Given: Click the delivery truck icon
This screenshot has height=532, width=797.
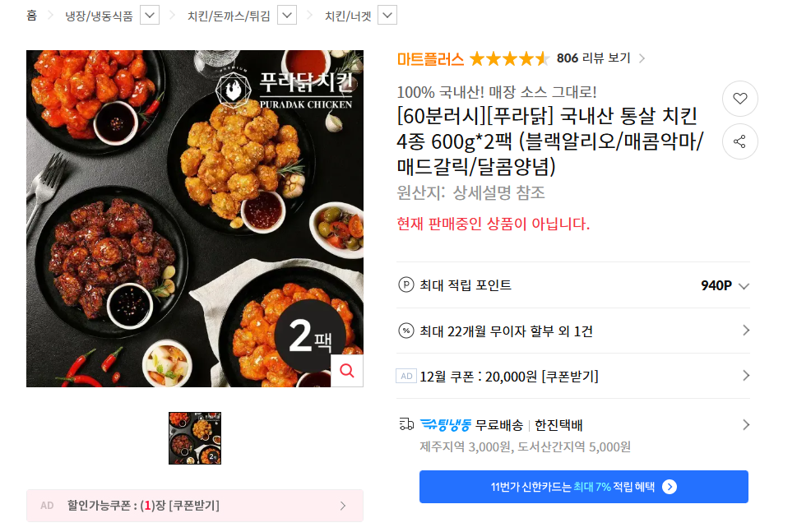Looking at the screenshot, I should pyautogui.click(x=406, y=424).
